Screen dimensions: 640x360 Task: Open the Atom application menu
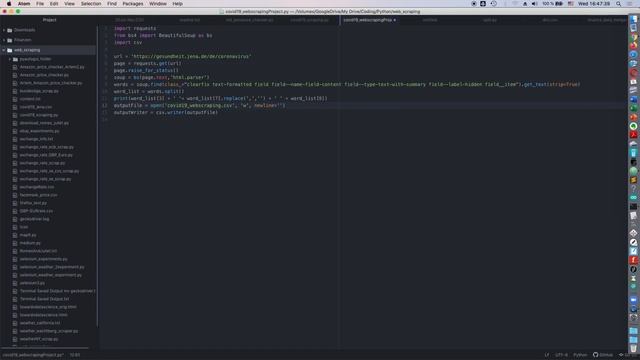coord(24,4)
